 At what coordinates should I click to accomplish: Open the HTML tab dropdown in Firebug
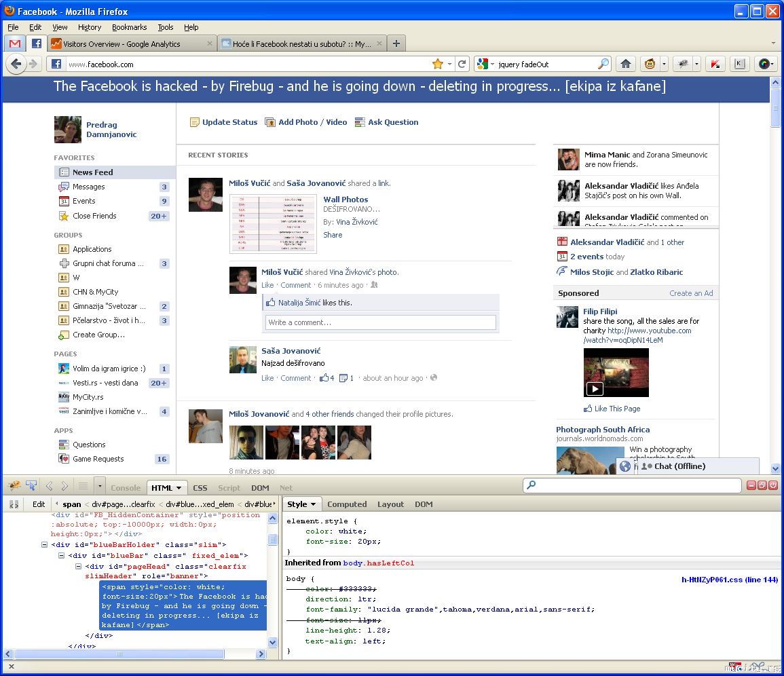[179, 487]
